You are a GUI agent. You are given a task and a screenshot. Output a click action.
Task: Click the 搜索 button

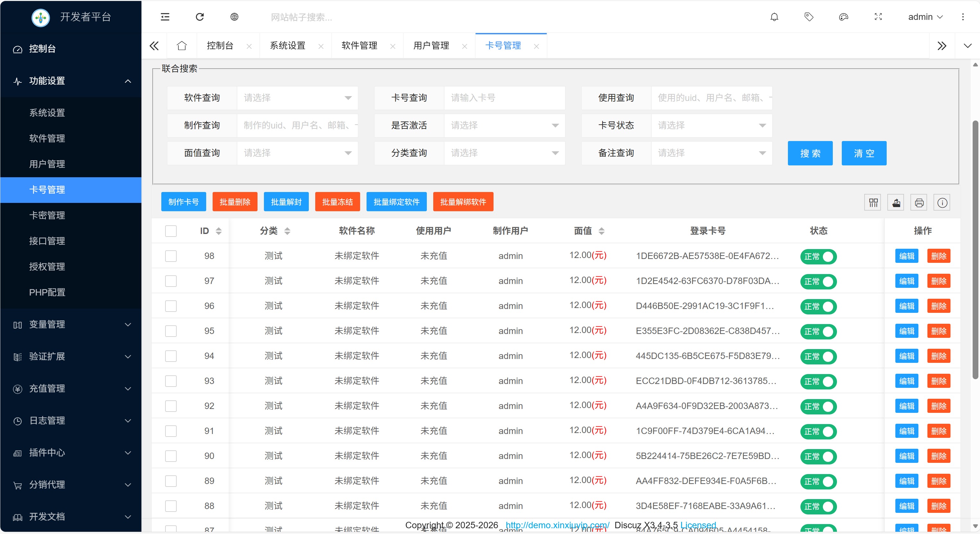click(x=810, y=153)
